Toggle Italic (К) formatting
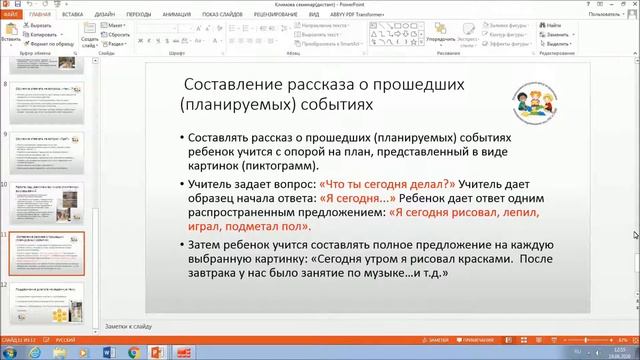The height and width of the screenshot is (360, 640). coord(149,41)
